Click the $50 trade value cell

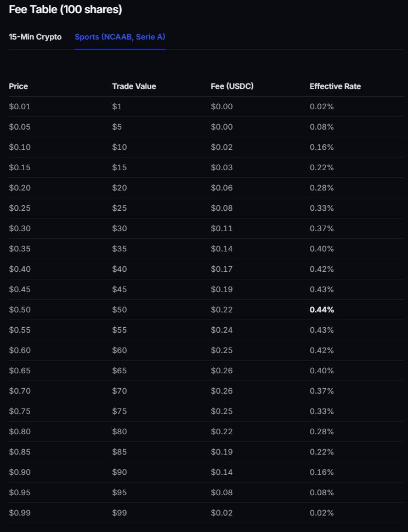click(120, 310)
